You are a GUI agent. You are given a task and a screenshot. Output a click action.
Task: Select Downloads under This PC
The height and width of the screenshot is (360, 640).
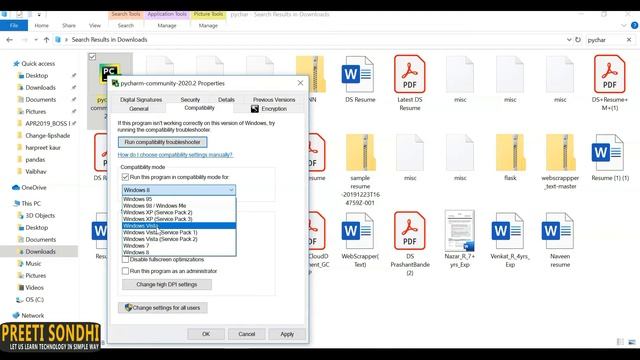(39, 251)
